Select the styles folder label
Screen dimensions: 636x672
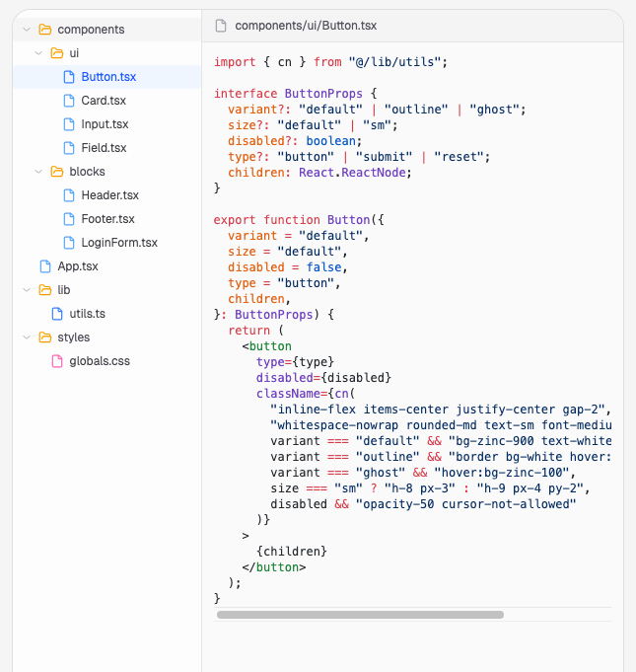pyautogui.click(x=74, y=337)
